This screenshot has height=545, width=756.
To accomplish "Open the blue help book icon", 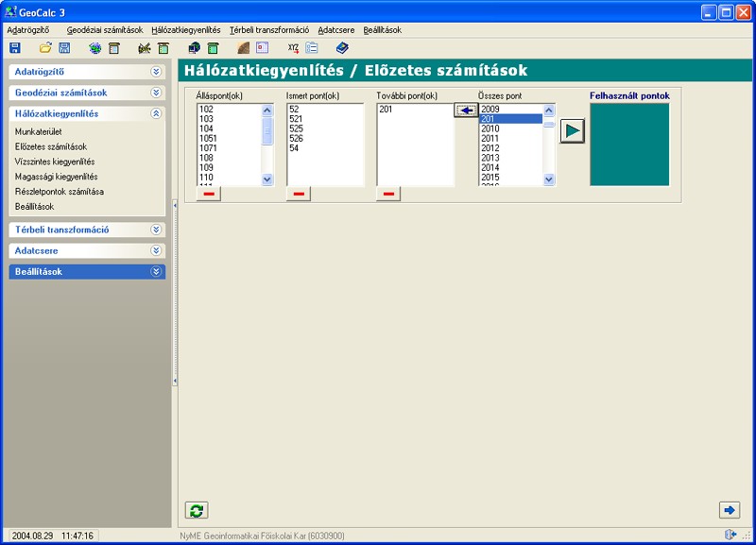I will pyautogui.click(x=342, y=48).
